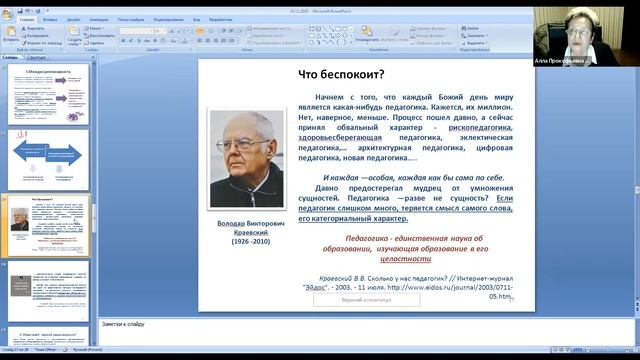Switch to the Вставка ribbon tab
This screenshot has width=640, height=360.
[50, 20]
